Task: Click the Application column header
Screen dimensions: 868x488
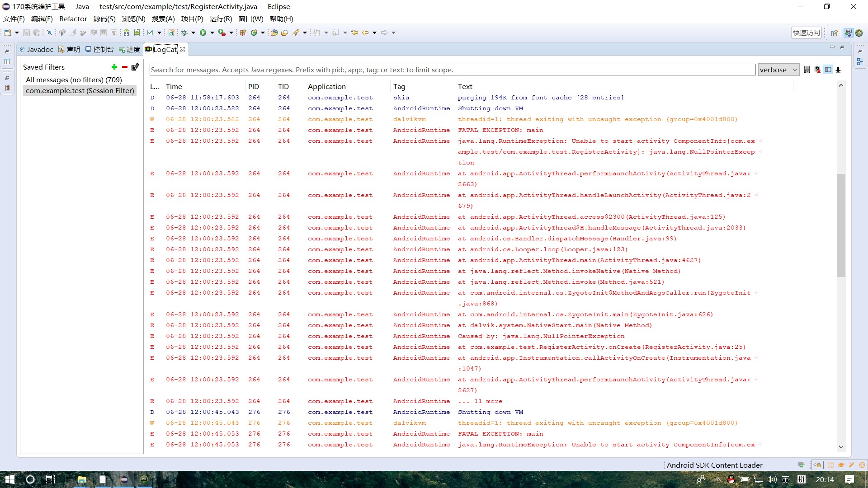Action: pos(347,86)
